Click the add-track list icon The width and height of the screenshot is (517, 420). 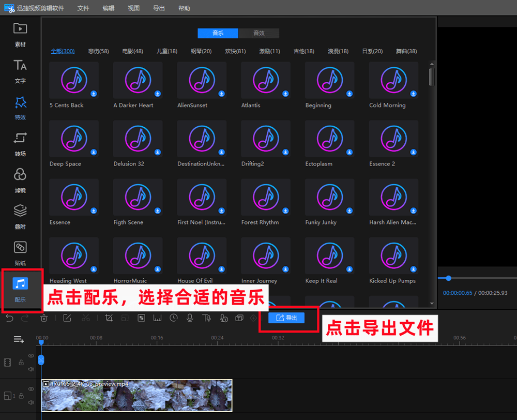(x=19, y=339)
